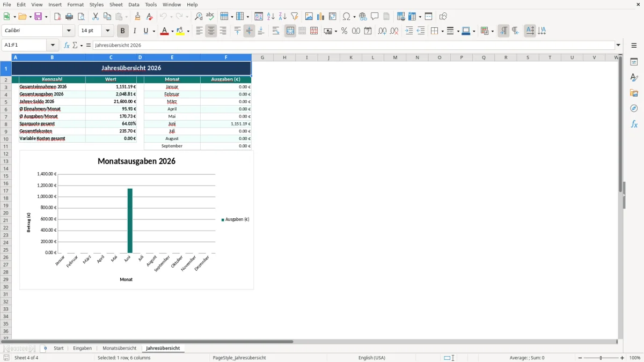Expand the Font Color dropdown arrow
This screenshot has height=362, width=644.
tap(172, 31)
